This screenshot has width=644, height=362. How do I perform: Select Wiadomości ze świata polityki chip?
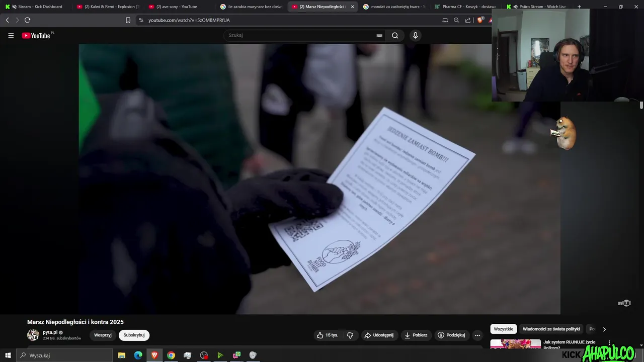coord(551,329)
